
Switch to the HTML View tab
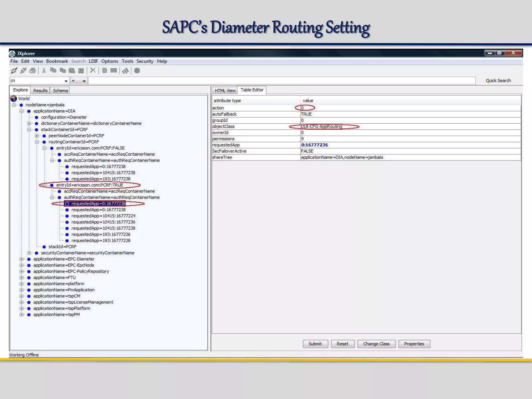point(225,91)
